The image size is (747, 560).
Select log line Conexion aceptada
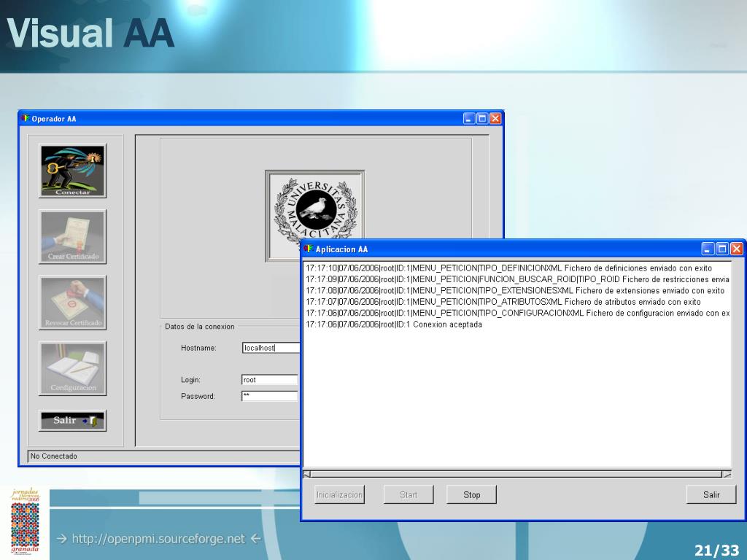click(394, 324)
